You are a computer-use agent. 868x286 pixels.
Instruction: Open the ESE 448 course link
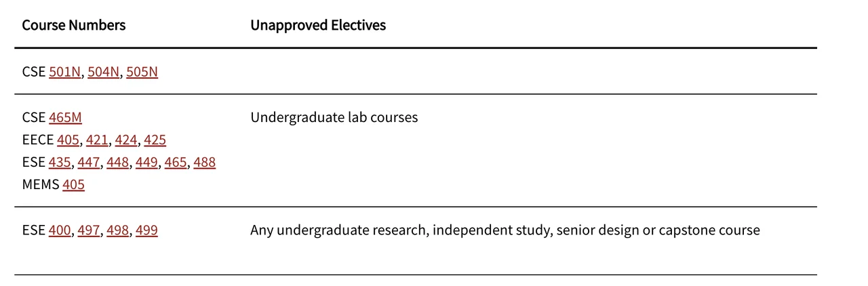pyautogui.click(x=117, y=162)
